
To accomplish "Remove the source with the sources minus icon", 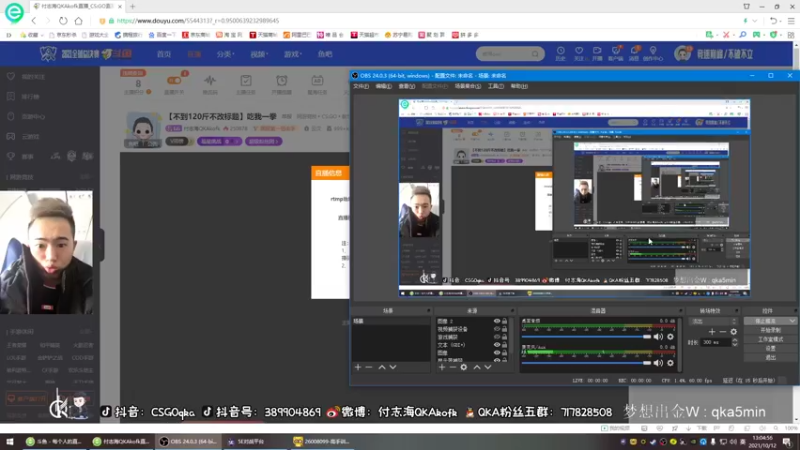I will click(453, 367).
